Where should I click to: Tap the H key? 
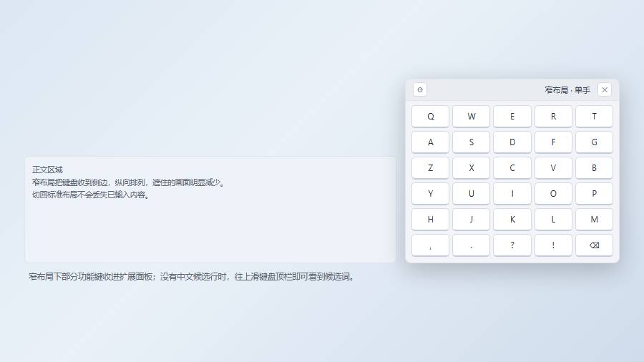coord(430,219)
